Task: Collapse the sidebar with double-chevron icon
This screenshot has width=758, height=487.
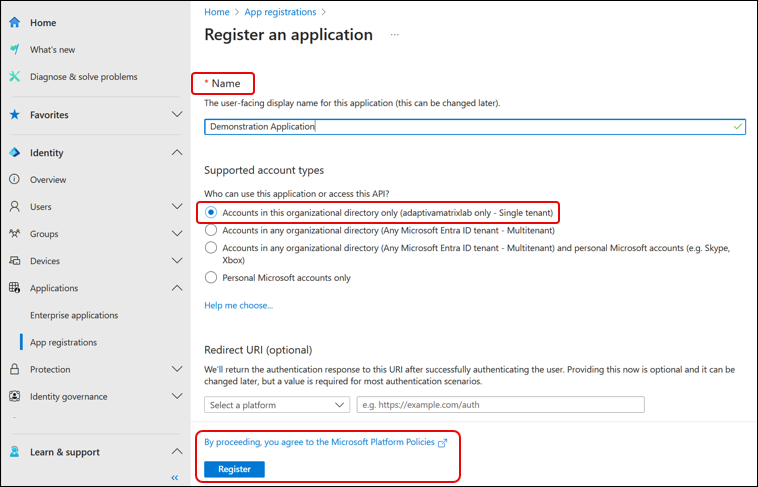Action: (175, 477)
